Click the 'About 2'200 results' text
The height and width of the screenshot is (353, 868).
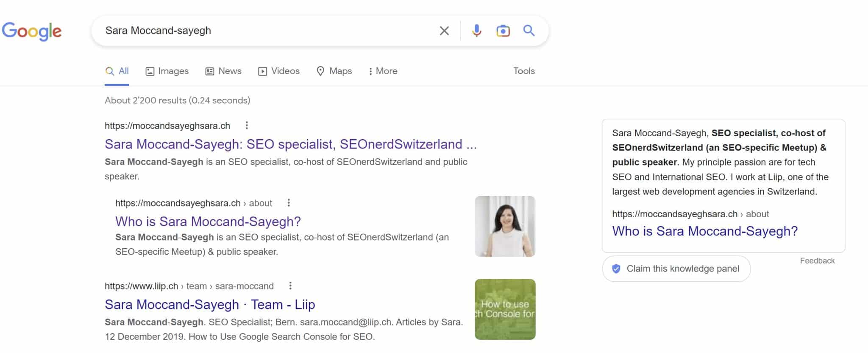point(178,100)
